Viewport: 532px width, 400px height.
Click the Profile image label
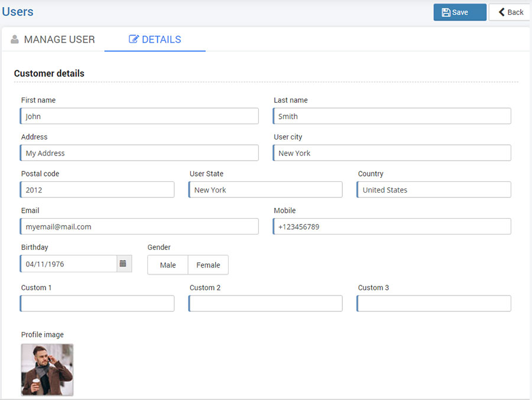pyautogui.click(x=43, y=334)
